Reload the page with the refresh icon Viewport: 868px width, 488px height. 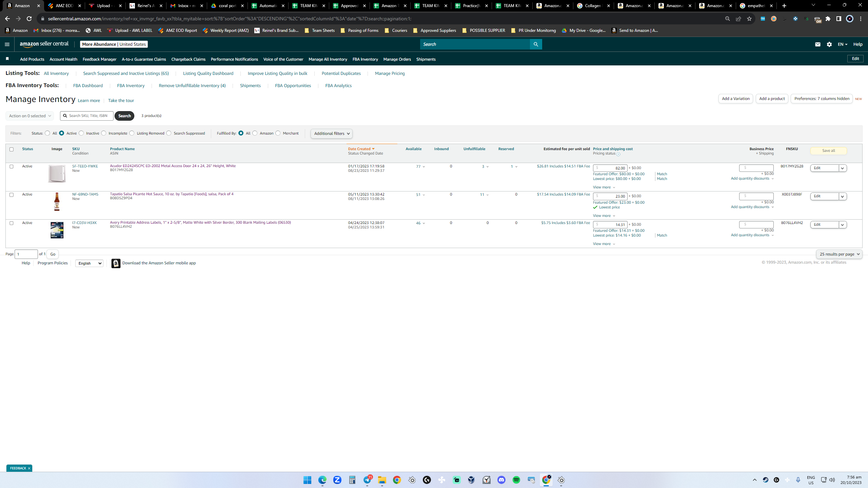coord(29,19)
